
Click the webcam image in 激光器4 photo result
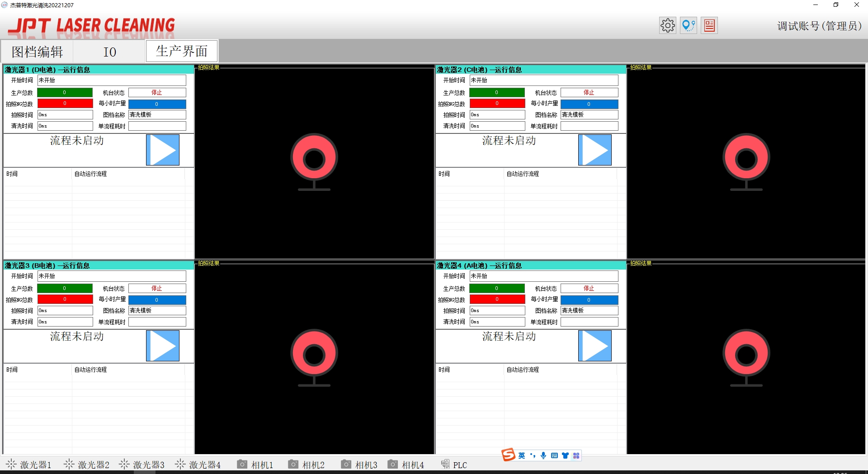click(x=746, y=358)
